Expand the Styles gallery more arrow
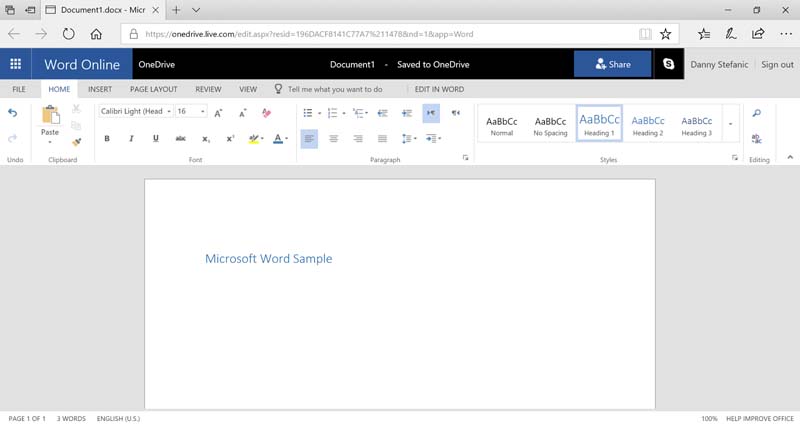The image size is (800, 425). pos(730,123)
